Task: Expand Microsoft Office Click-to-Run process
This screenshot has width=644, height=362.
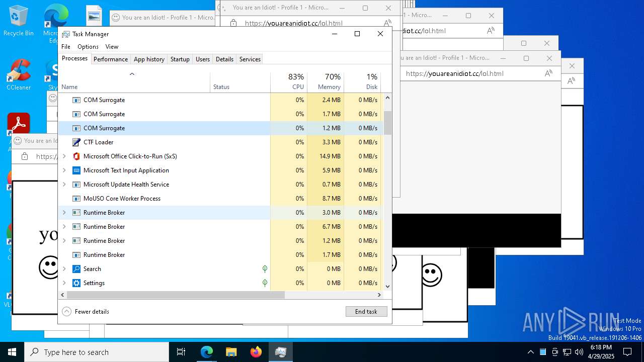Action: pyautogui.click(x=64, y=156)
